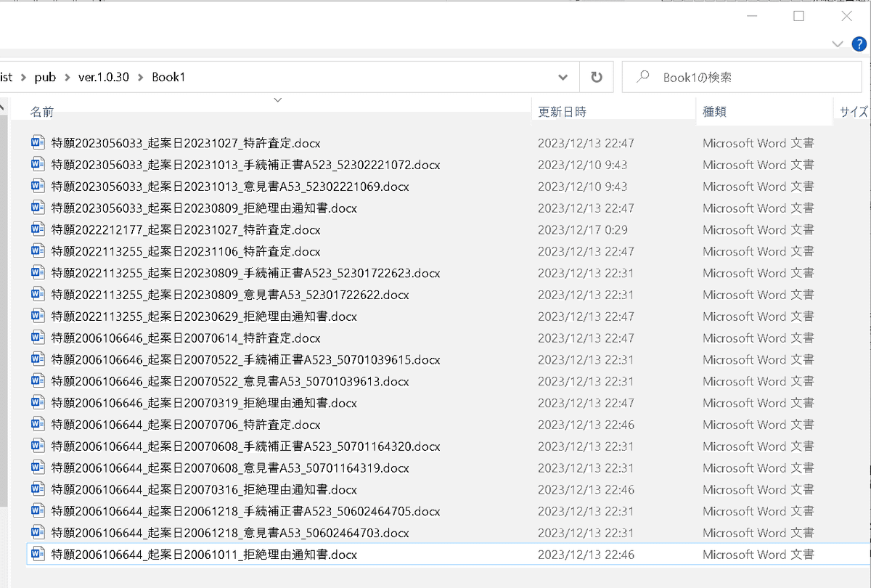The width and height of the screenshot is (871, 588).
Task: Click Word icon of 特願2006106644_起案日20070706_特許査定.docx
Action: 38,424
